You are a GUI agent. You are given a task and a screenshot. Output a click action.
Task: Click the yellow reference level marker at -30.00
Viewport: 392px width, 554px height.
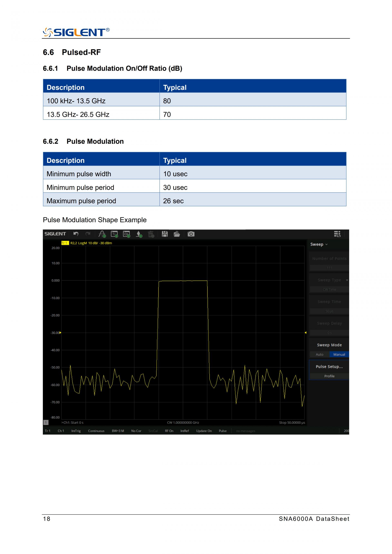tap(60, 332)
